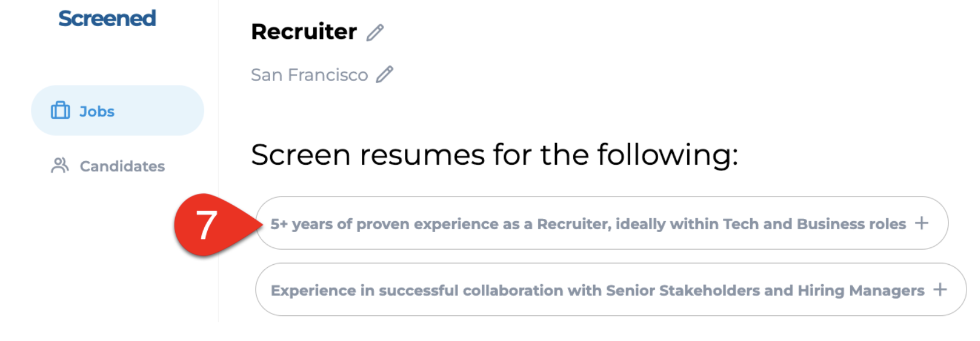Expand the Senior Stakeholders criterion via its plus icon

pos(940,289)
